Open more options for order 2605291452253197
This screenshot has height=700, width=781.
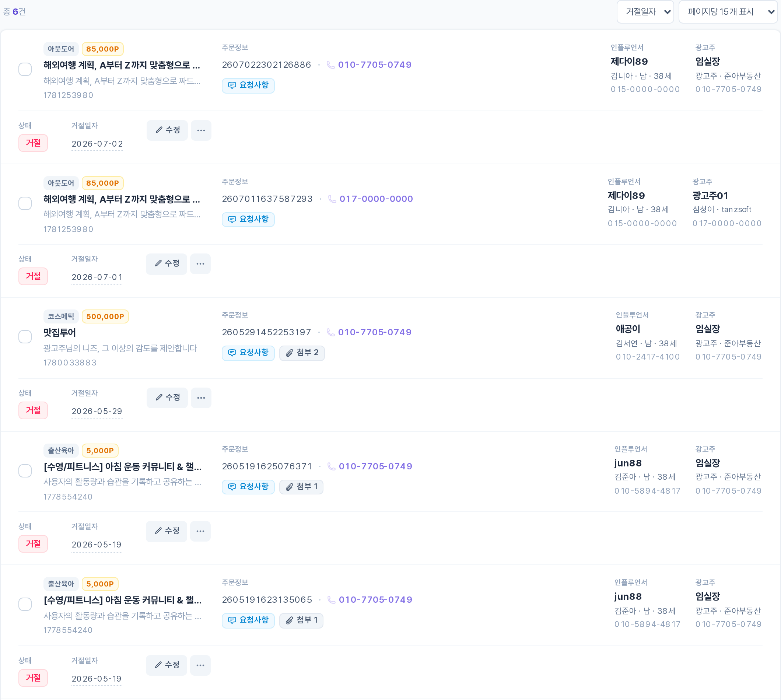pyautogui.click(x=201, y=398)
